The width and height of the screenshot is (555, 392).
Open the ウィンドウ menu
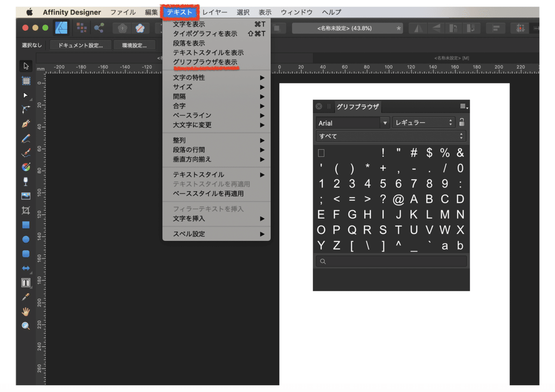click(296, 12)
